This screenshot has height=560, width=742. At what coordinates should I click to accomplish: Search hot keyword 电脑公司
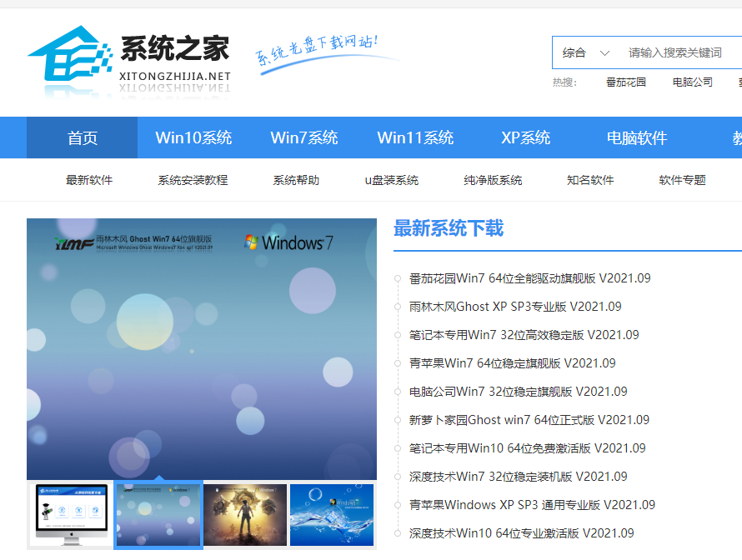pyautogui.click(x=691, y=82)
